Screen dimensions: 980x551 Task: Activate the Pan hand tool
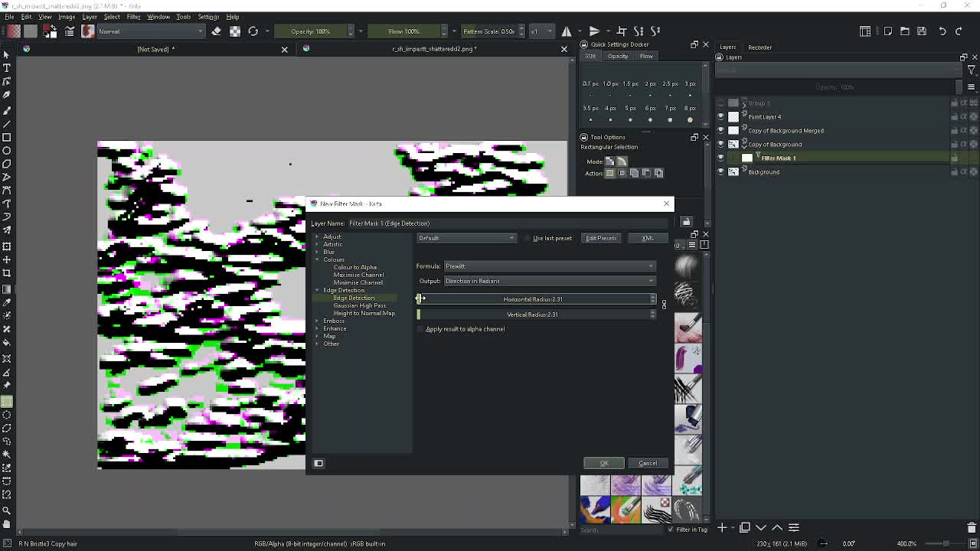point(7,523)
